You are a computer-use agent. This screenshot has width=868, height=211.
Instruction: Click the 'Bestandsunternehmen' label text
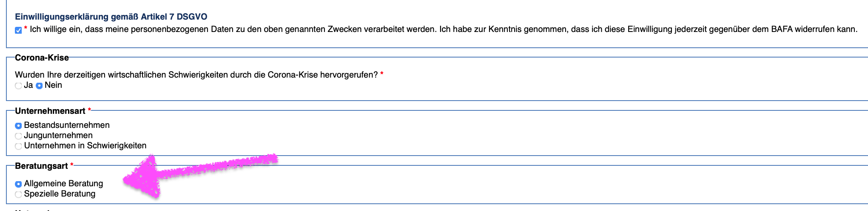(67, 125)
